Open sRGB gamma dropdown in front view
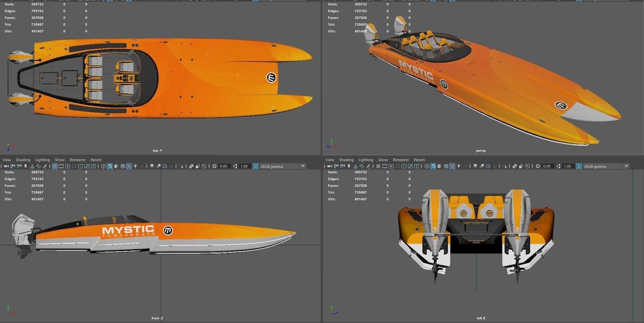 pyautogui.click(x=282, y=166)
